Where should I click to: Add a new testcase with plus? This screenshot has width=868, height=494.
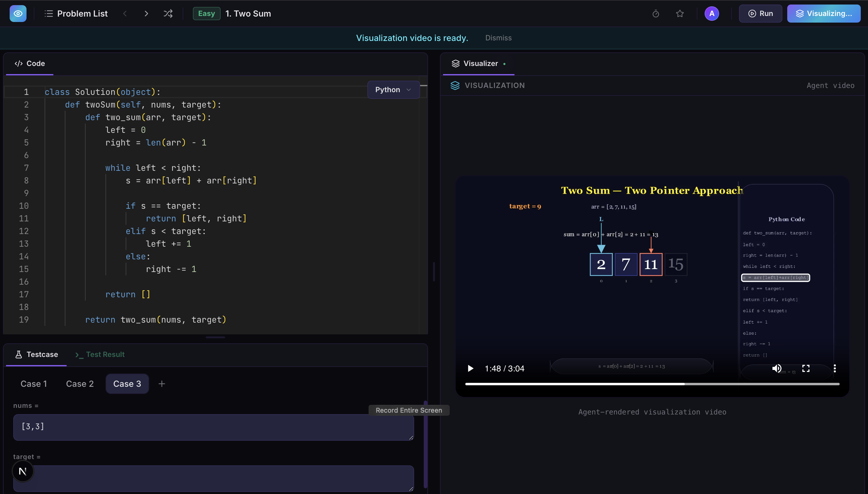pyautogui.click(x=162, y=384)
